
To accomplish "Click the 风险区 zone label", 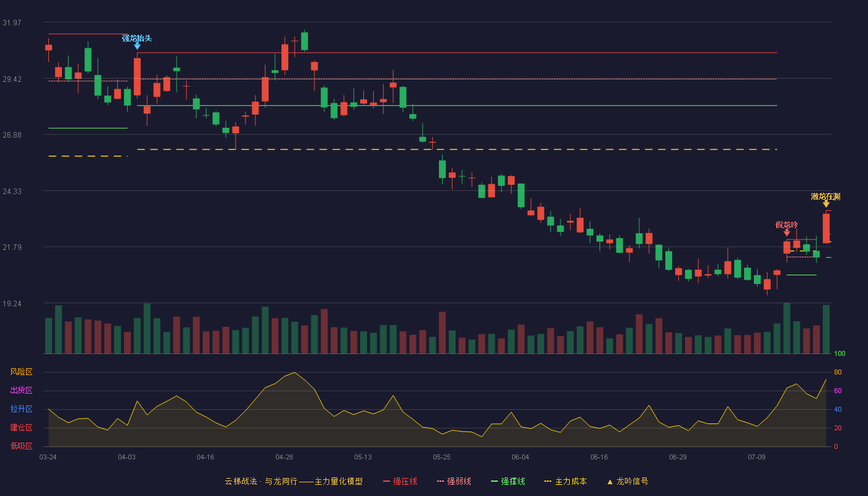I will click(x=21, y=372).
